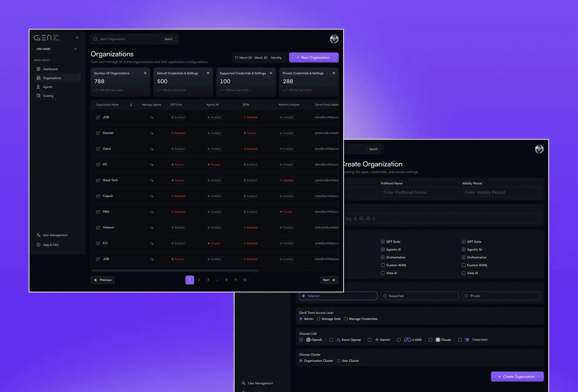Open external link icon for Zebra row
578x392 pixels.
[x=98, y=149]
